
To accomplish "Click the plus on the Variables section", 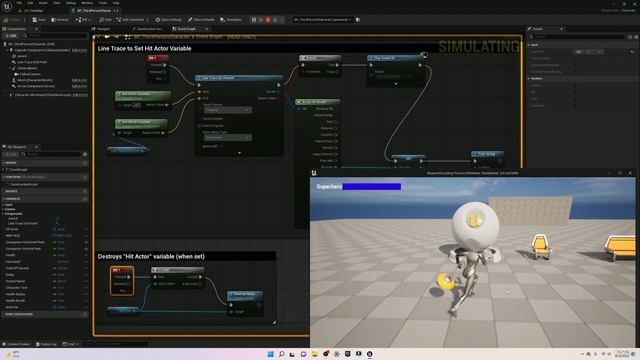I will (85, 199).
